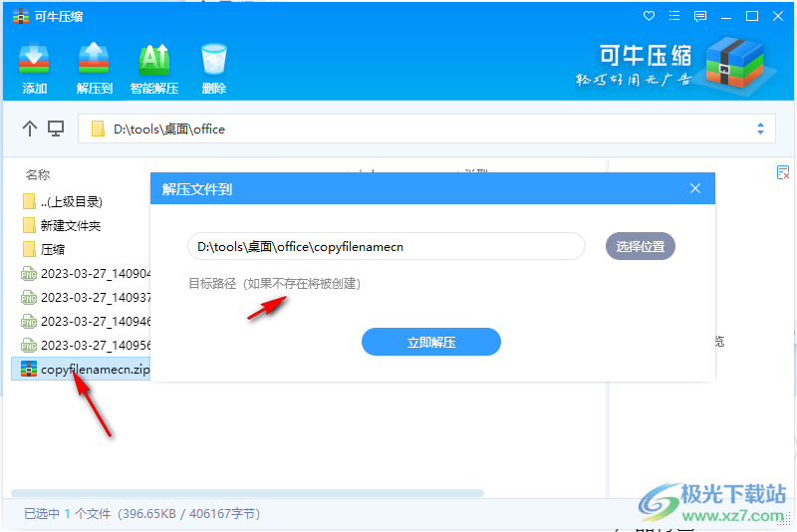Click the 压缩 folder icon

coord(30,249)
